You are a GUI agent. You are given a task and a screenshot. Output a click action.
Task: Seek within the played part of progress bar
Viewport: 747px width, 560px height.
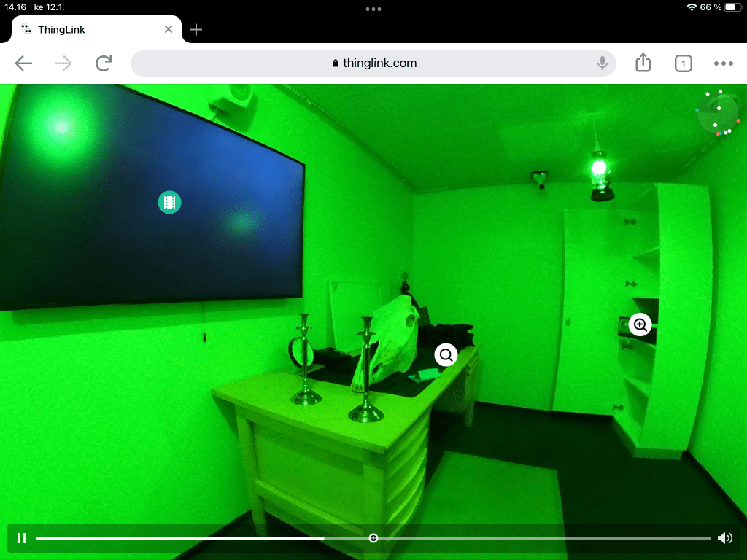(182, 538)
